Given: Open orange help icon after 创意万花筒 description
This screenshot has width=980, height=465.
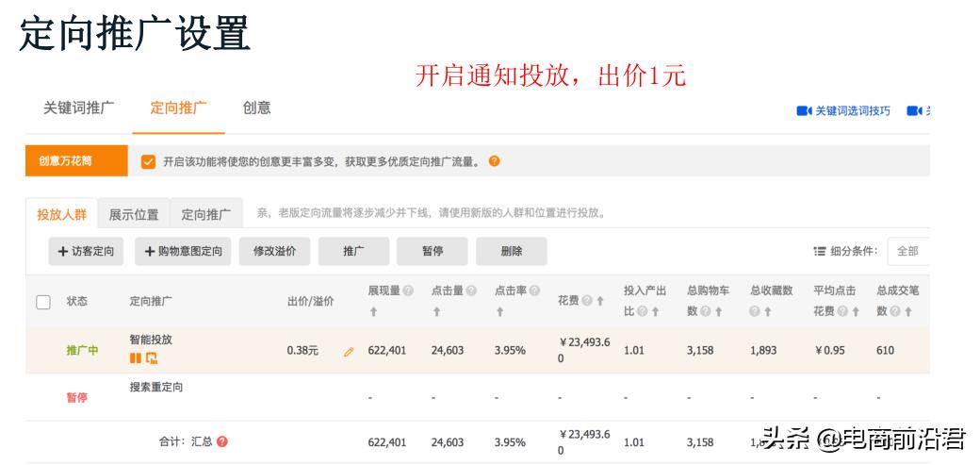Looking at the screenshot, I should (x=494, y=161).
